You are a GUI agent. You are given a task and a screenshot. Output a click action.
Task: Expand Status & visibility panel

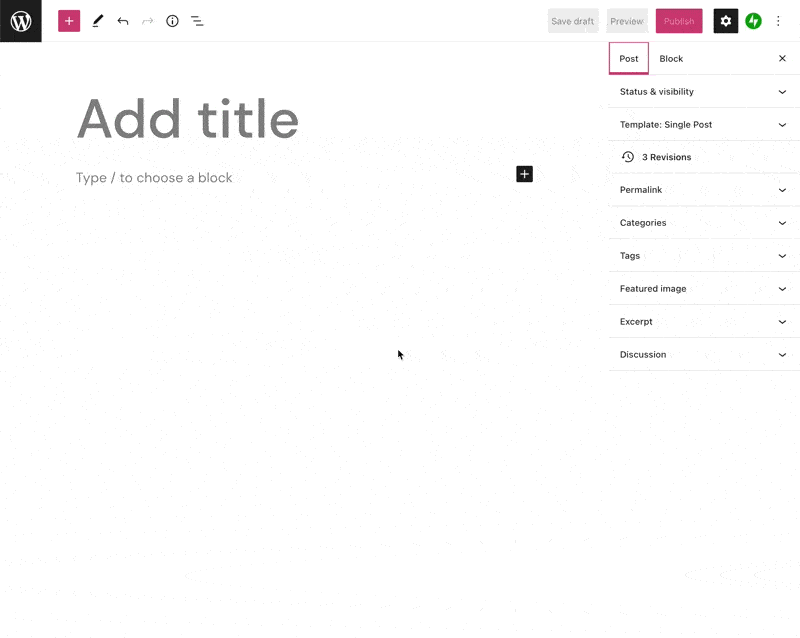[x=704, y=91]
